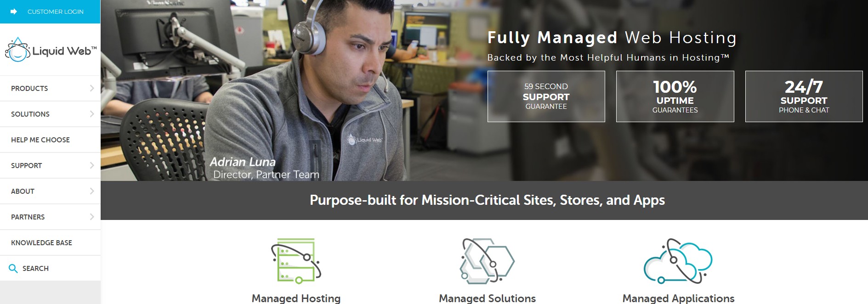868x304 pixels.
Task: Open the Managed Solutions hexagon icon
Action: point(487,261)
